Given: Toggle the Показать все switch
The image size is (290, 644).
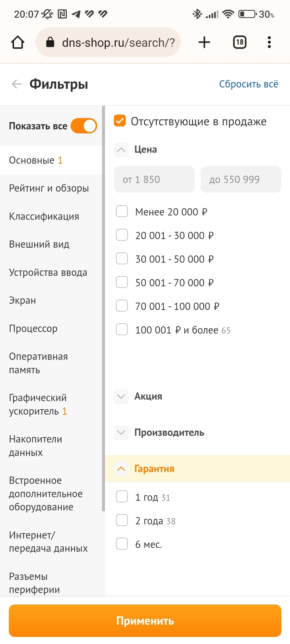Looking at the screenshot, I should [84, 126].
